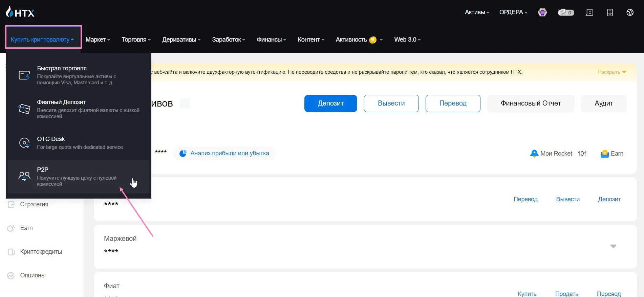Open Анализ прибыли или убытка
The height and width of the screenshot is (297, 644).
tap(224, 153)
